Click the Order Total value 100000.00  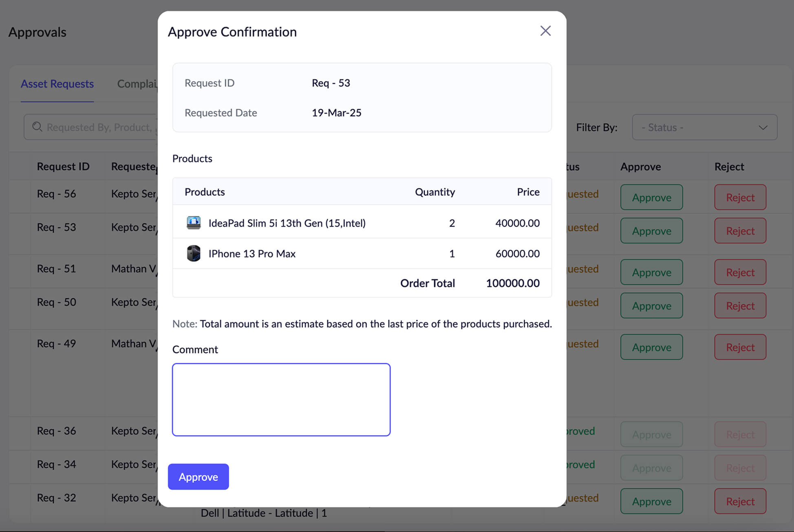click(513, 283)
